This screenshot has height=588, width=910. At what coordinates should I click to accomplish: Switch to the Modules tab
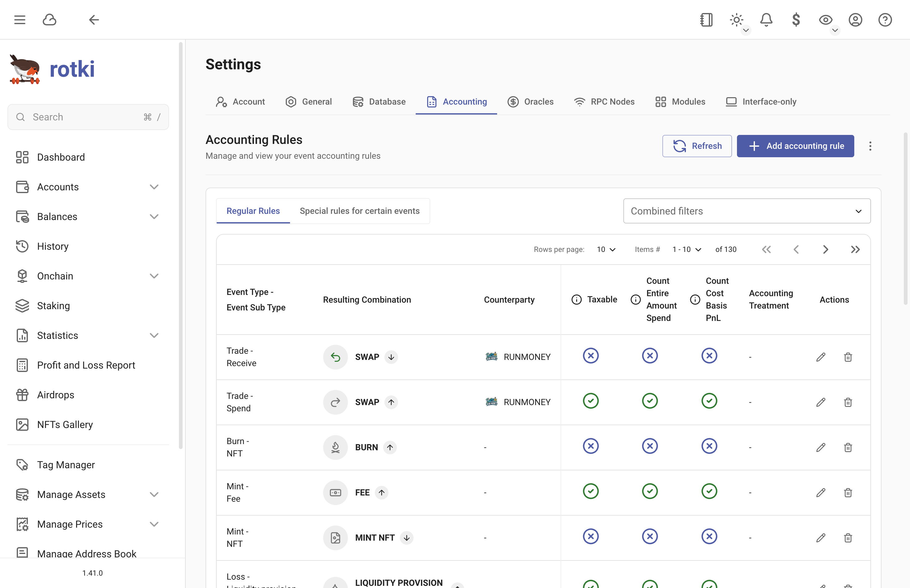click(x=680, y=102)
